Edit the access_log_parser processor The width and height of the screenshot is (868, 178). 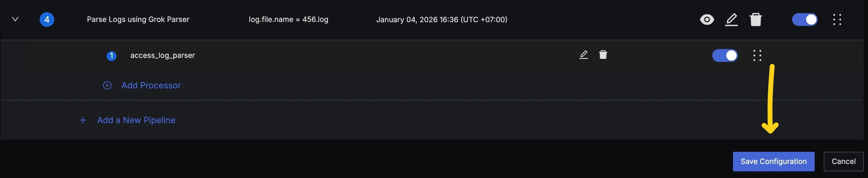[584, 55]
